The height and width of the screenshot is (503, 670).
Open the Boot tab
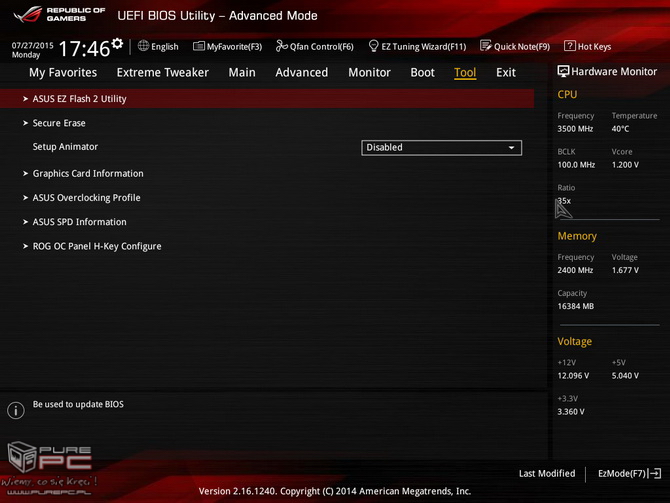pyautogui.click(x=423, y=73)
